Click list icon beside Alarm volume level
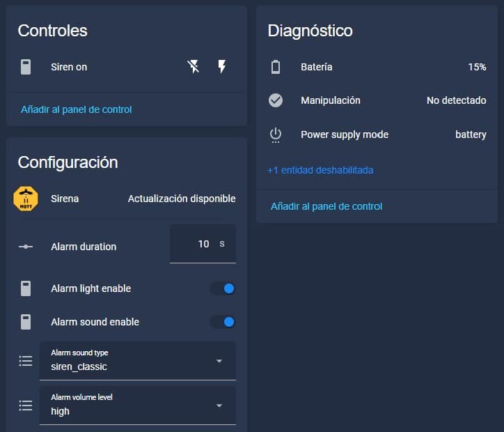 pyautogui.click(x=26, y=406)
